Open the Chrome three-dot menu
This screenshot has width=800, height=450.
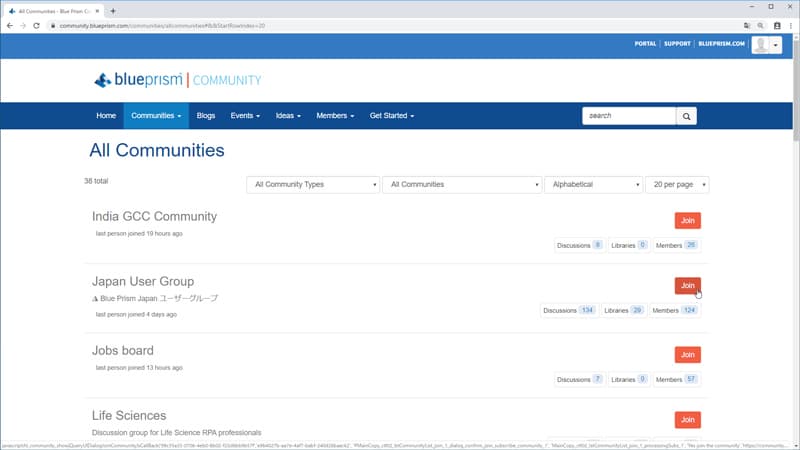(791, 26)
